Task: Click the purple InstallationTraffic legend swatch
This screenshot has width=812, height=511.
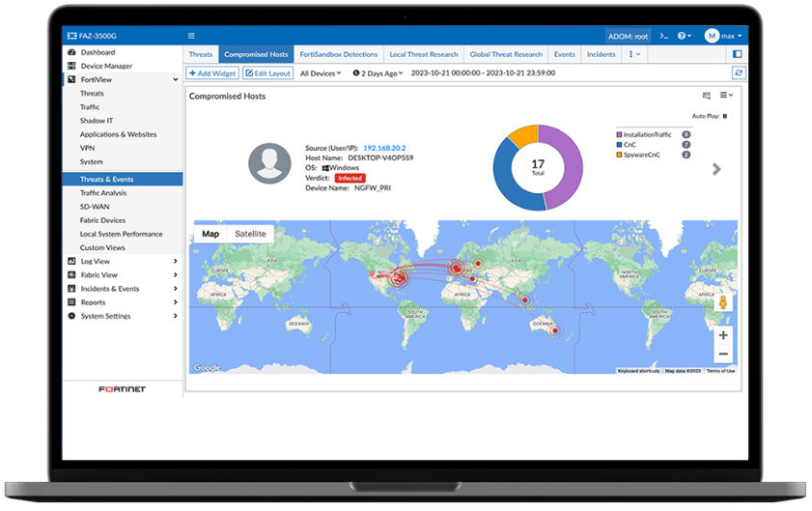Action: click(619, 134)
